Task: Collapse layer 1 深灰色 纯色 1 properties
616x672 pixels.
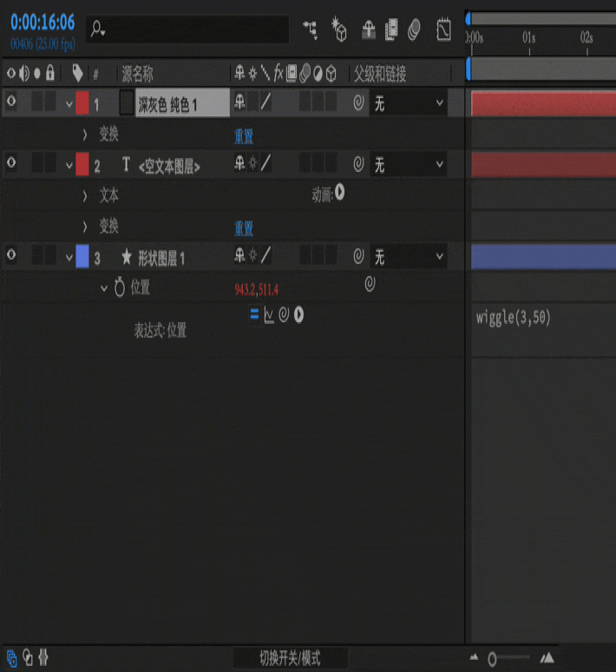Action: (69, 104)
